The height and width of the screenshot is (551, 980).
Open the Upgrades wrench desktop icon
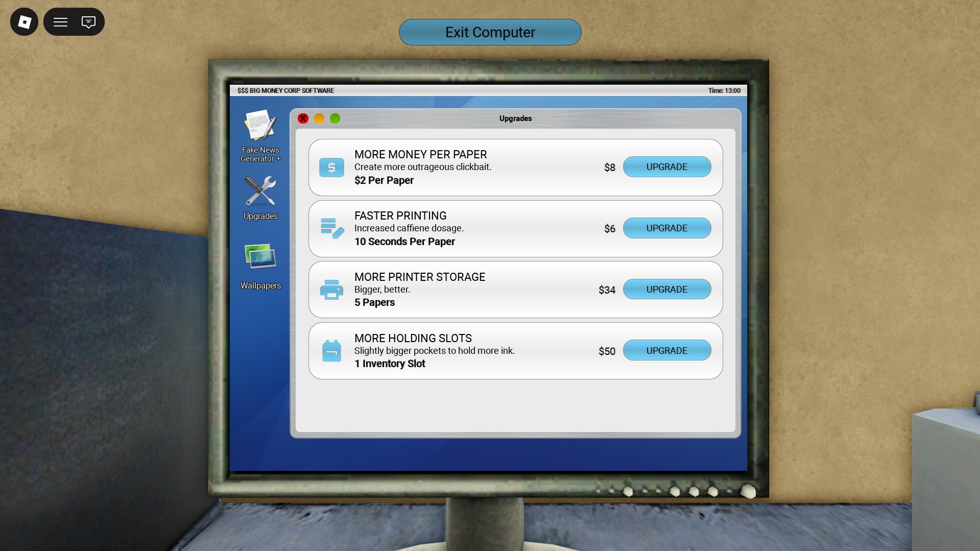[x=260, y=197]
